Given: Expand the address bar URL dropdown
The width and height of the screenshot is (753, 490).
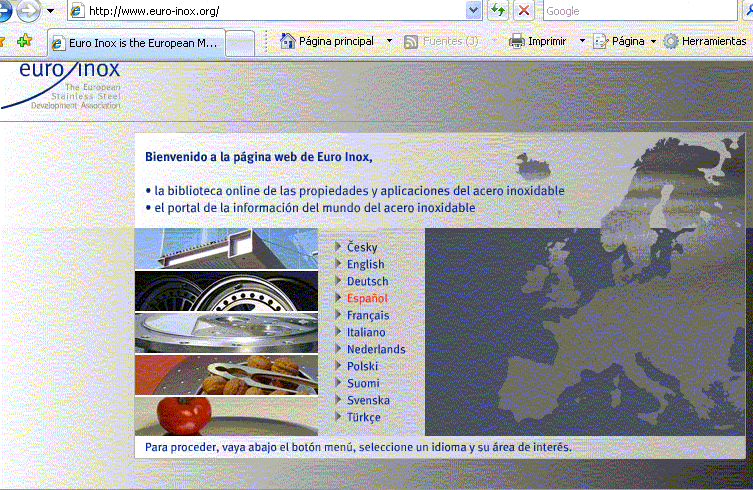Looking at the screenshot, I should 474,11.
